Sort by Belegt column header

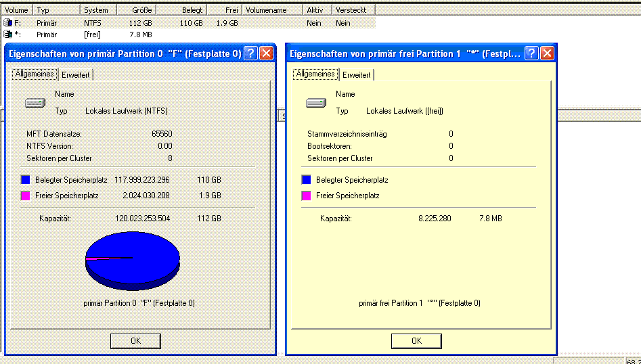[181, 10]
